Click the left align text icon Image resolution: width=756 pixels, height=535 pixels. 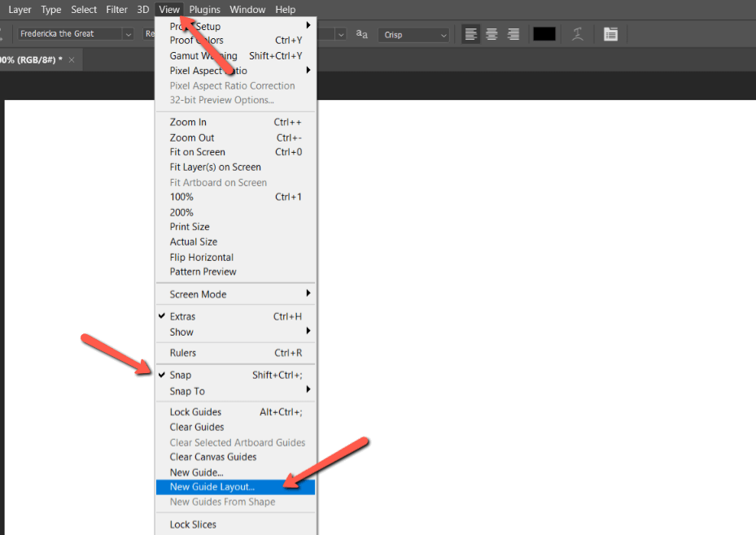pos(470,34)
